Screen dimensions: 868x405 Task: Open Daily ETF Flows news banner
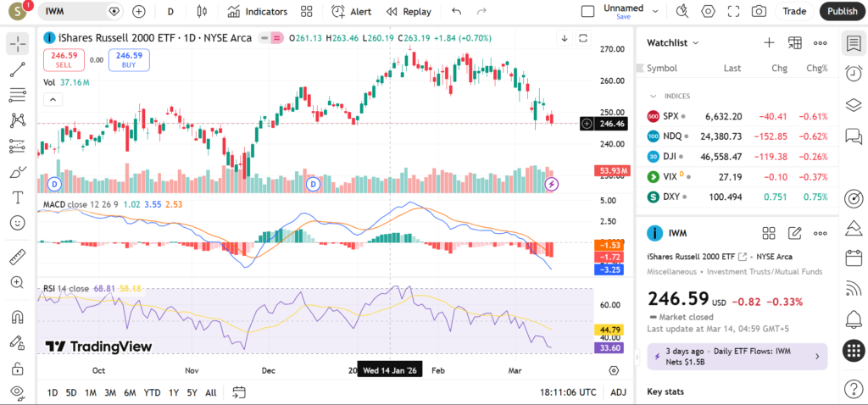click(x=736, y=356)
